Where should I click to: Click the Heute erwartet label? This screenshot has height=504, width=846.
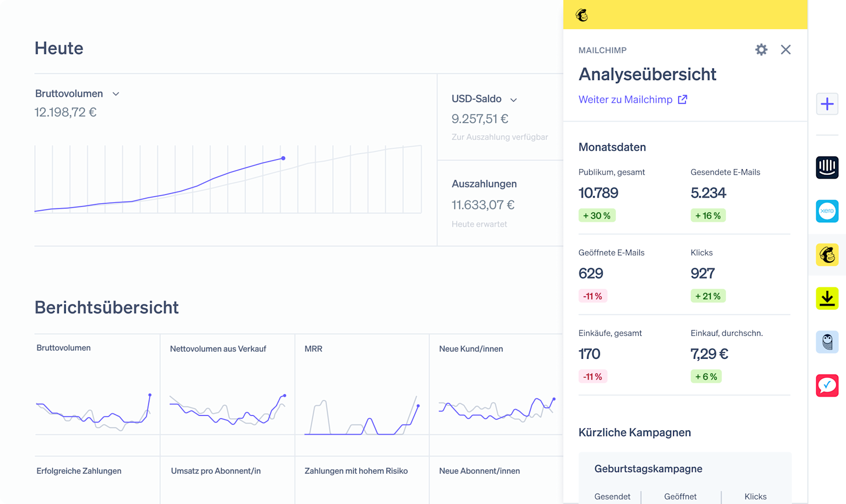[479, 225]
